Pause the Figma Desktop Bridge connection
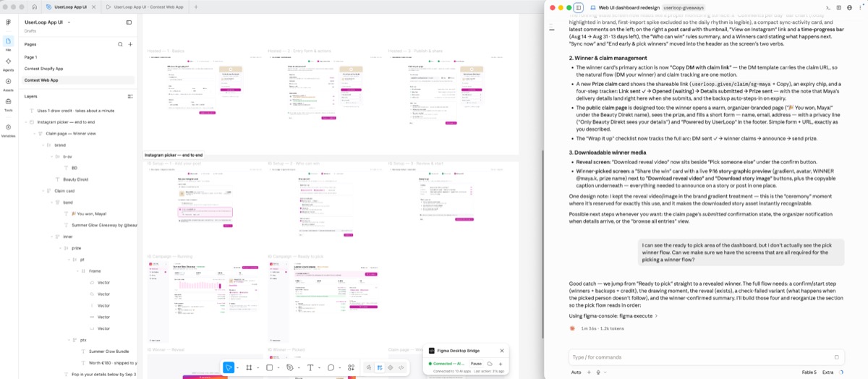The image size is (868, 379). click(x=476, y=364)
